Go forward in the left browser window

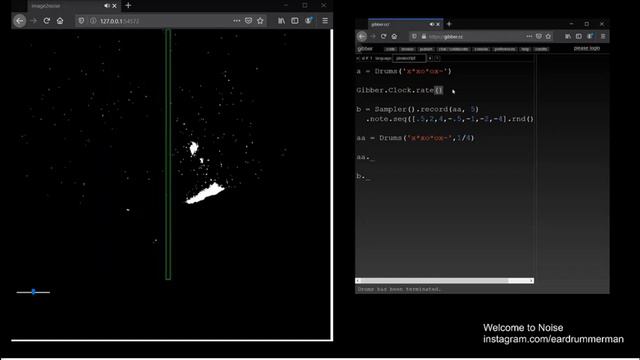click(x=33, y=21)
